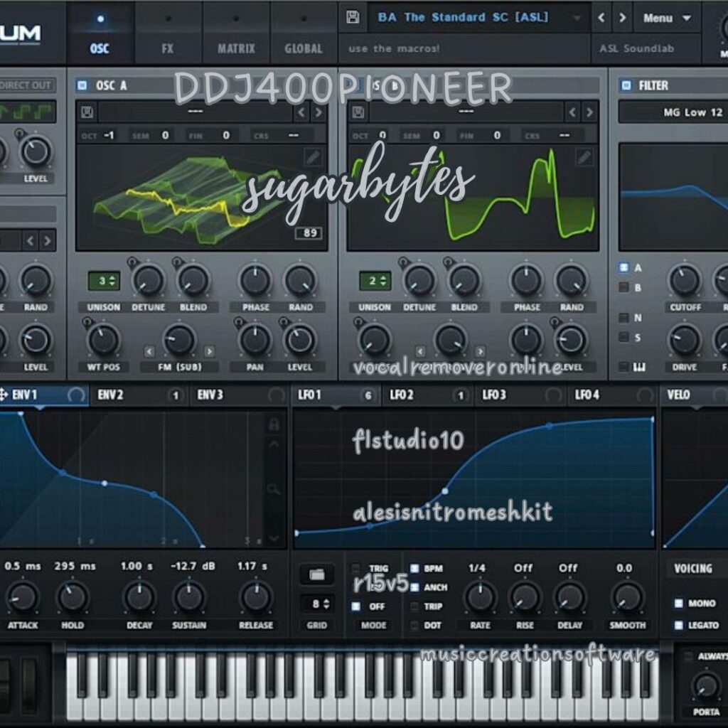Switch to OSC tab

click(x=100, y=33)
